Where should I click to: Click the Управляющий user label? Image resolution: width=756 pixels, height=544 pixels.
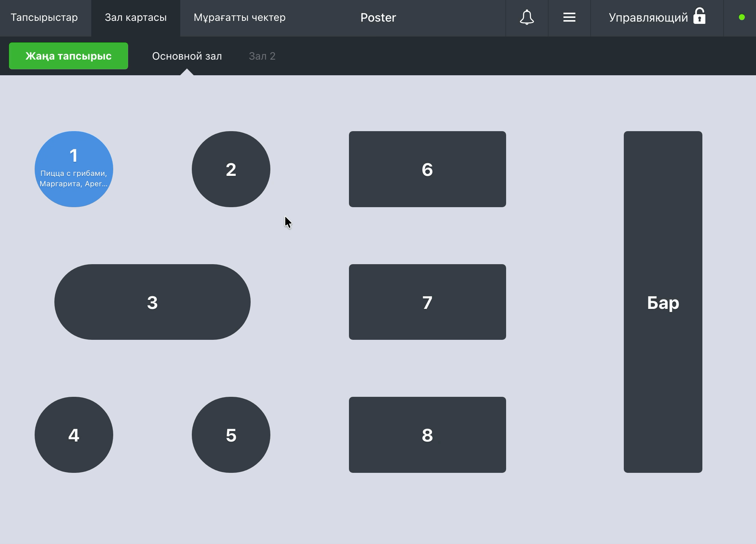point(648,18)
